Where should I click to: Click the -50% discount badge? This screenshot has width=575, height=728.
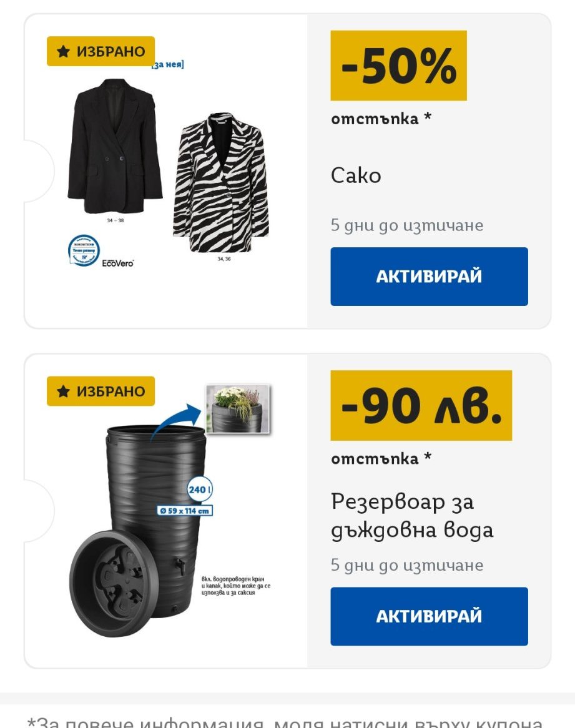(x=398, y=66)
